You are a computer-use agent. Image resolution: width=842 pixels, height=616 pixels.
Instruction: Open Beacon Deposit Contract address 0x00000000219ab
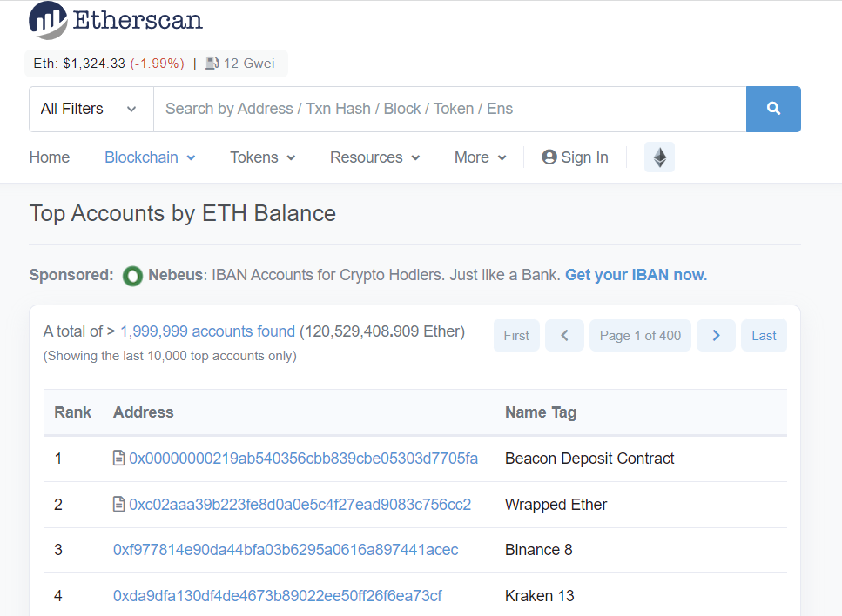tap(303, 459)
